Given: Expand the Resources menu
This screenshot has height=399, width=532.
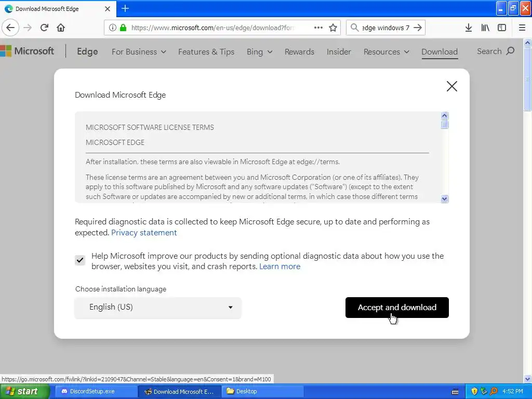Looking at the screenshot, I should pos(387,51).
